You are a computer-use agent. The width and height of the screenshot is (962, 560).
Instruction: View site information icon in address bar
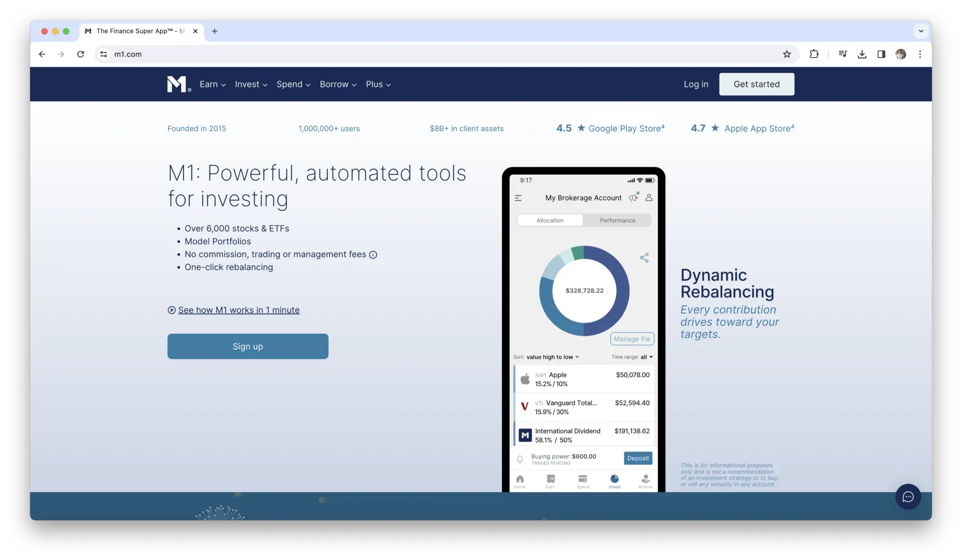point(104,54)
